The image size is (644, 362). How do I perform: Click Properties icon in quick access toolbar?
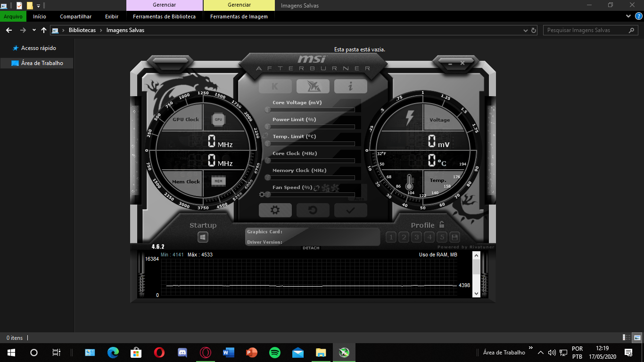click(x=19, y=6)
